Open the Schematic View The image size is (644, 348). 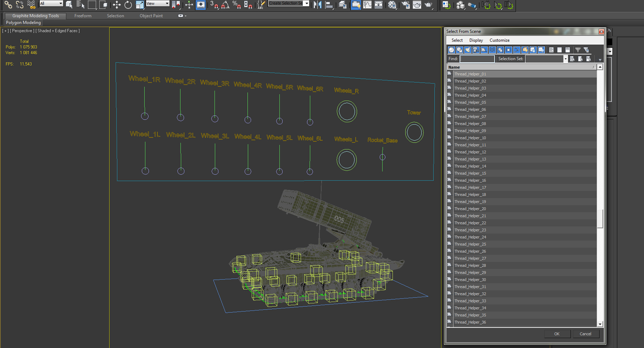pos(379,4)
